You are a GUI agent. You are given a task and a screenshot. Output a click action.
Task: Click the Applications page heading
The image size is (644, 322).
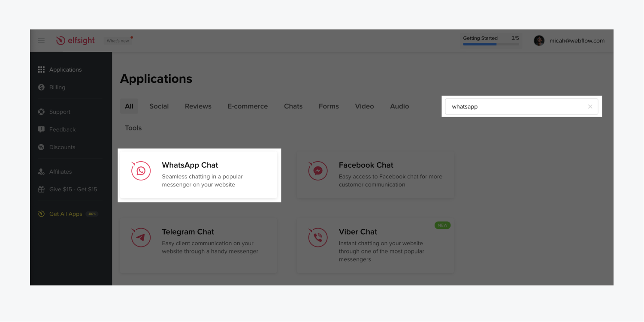[156, 79]
